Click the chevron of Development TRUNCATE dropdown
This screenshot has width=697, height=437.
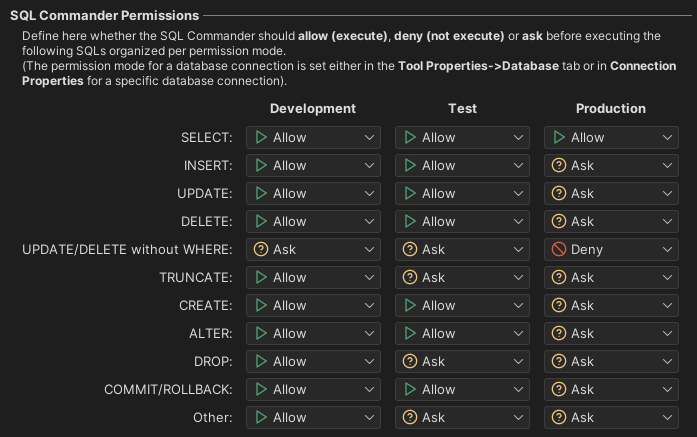pos(369,277)
